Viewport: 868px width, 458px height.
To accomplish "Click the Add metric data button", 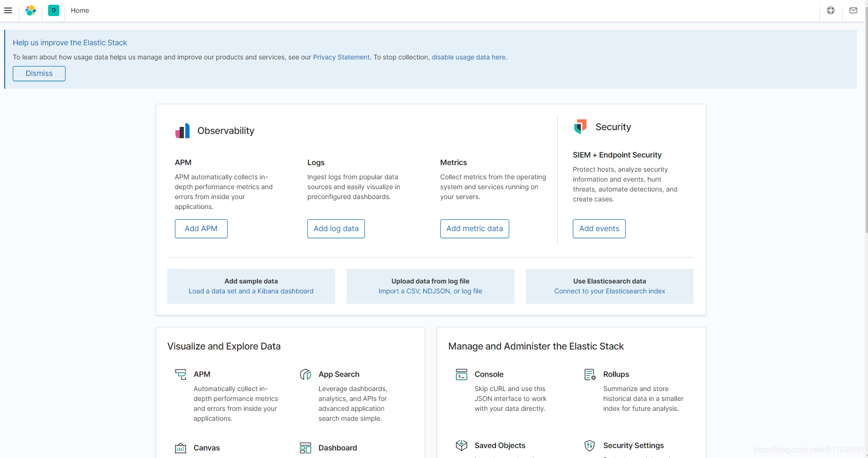I will pos(475,229).
